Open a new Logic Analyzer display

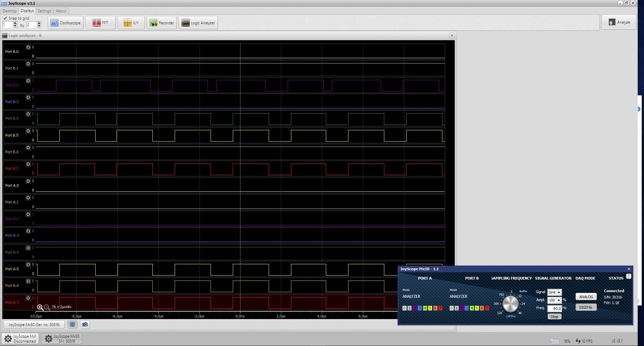coord(198,23)
